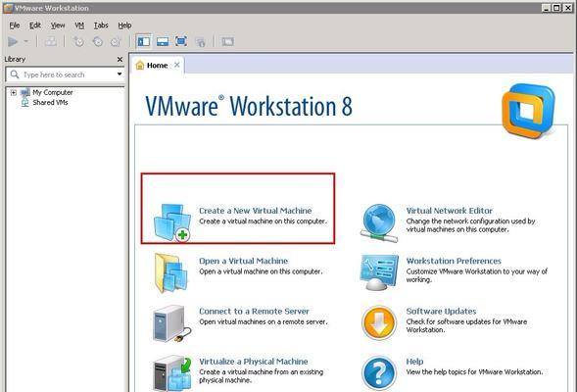This screenshot has width=577, height=392.
Task: Open the VM menu
Action: tap(79, 25)
